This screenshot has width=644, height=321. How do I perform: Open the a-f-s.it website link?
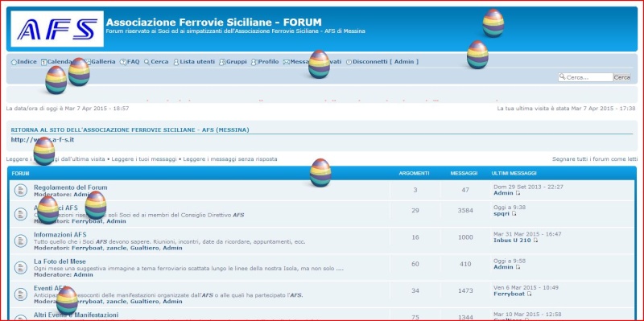click(x=43, y=139)
